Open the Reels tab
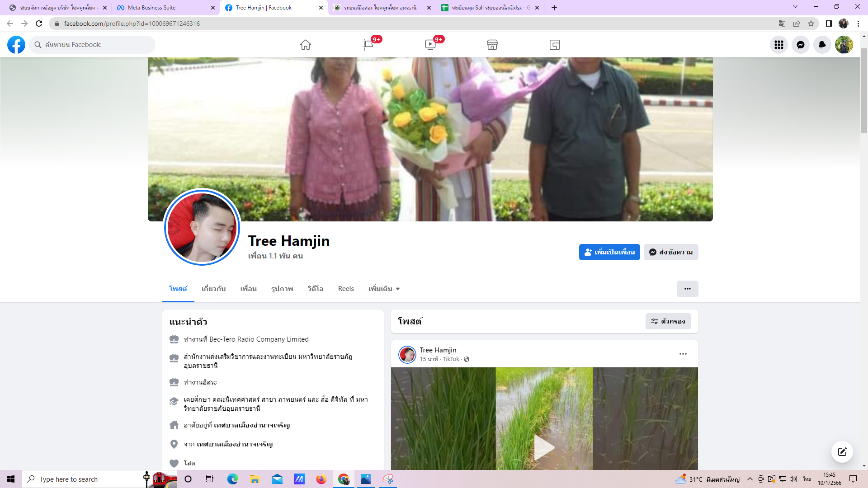The image size is (868, 488). (x=346, y=289)
